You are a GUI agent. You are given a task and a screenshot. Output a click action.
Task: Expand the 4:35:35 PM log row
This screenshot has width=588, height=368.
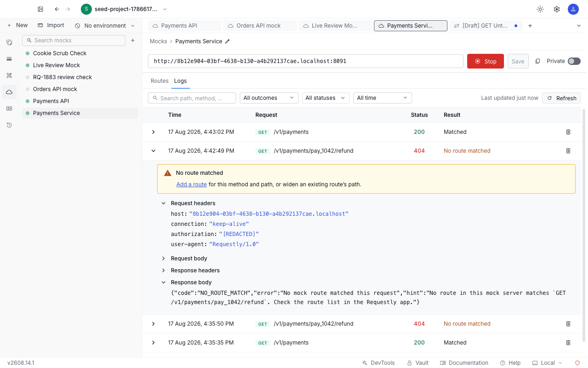coord(153,343)
